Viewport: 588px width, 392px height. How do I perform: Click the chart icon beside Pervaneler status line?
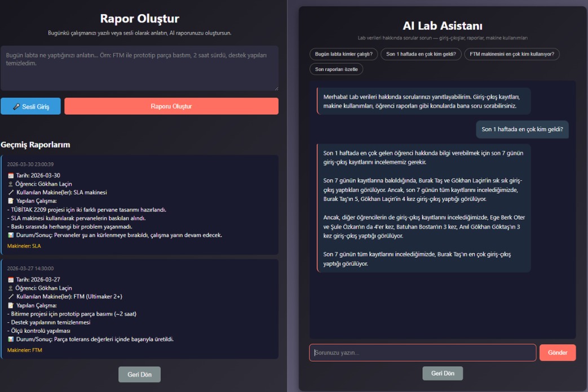(x=11, y=235)
